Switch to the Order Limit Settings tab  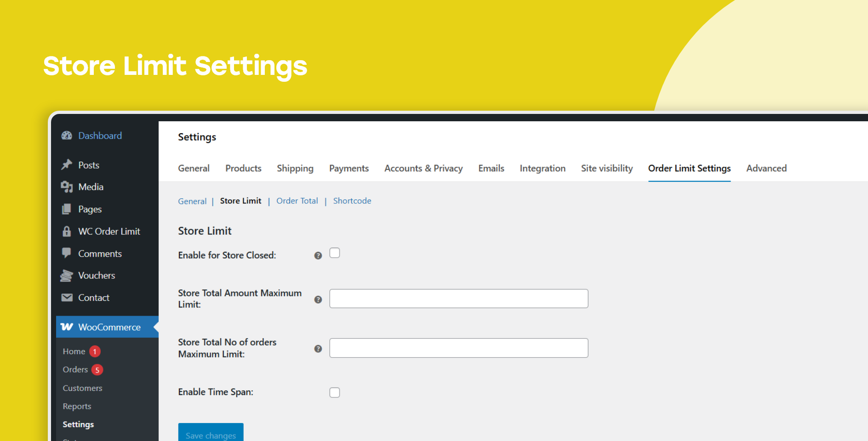[689, 168]
